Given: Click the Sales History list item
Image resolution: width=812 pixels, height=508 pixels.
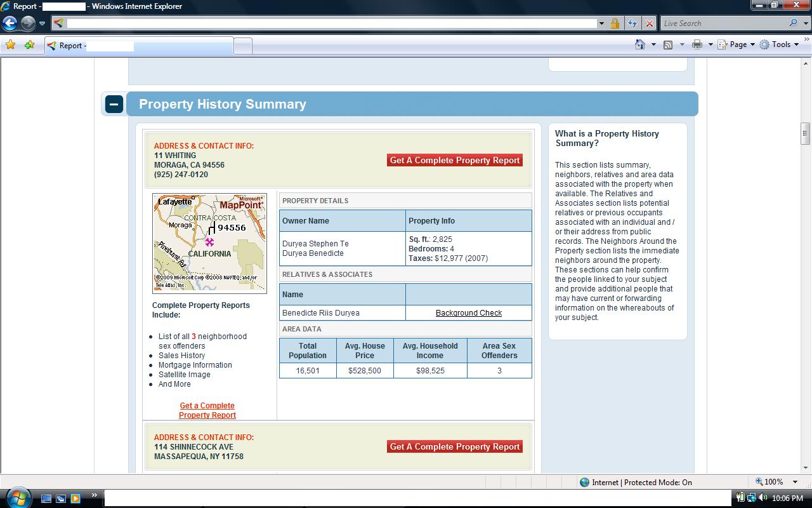Looking at the screenshot, I should click(x=182, y=356).
